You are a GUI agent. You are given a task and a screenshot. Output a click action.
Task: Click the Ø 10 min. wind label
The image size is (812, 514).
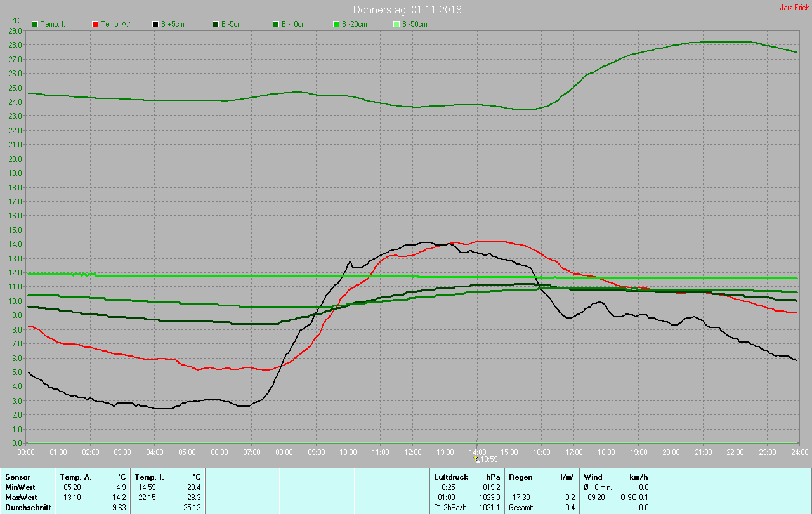click(598, 487)
